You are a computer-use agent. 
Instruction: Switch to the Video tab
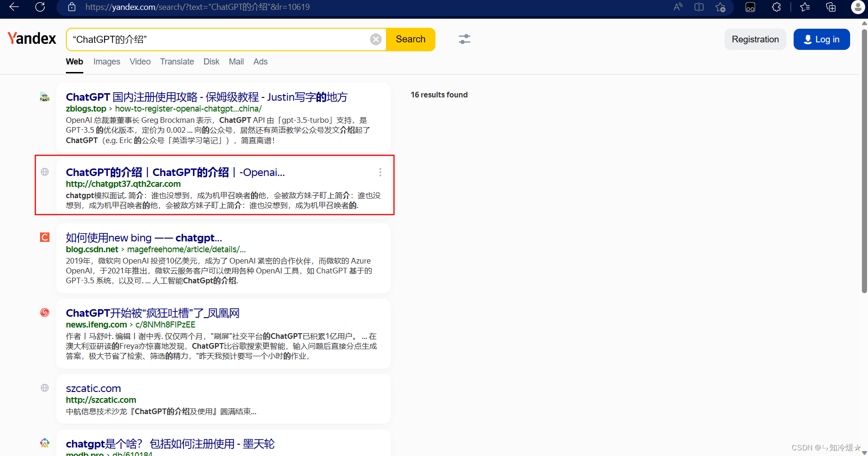pos(140,62)
